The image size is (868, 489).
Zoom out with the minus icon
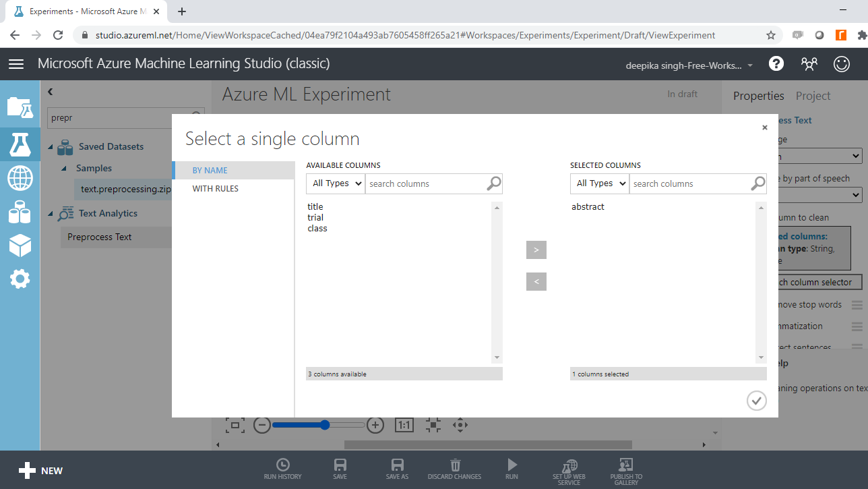click(262, 425)
